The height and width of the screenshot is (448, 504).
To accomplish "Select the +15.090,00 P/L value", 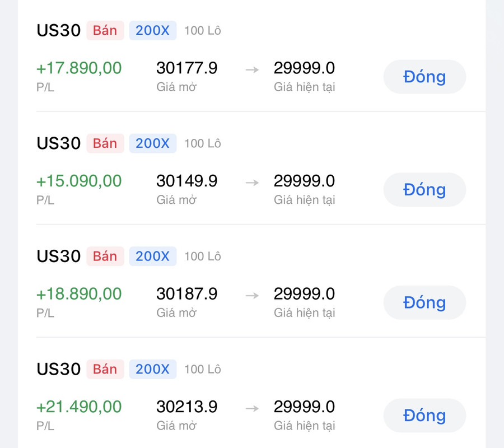I will pos(79,181).
